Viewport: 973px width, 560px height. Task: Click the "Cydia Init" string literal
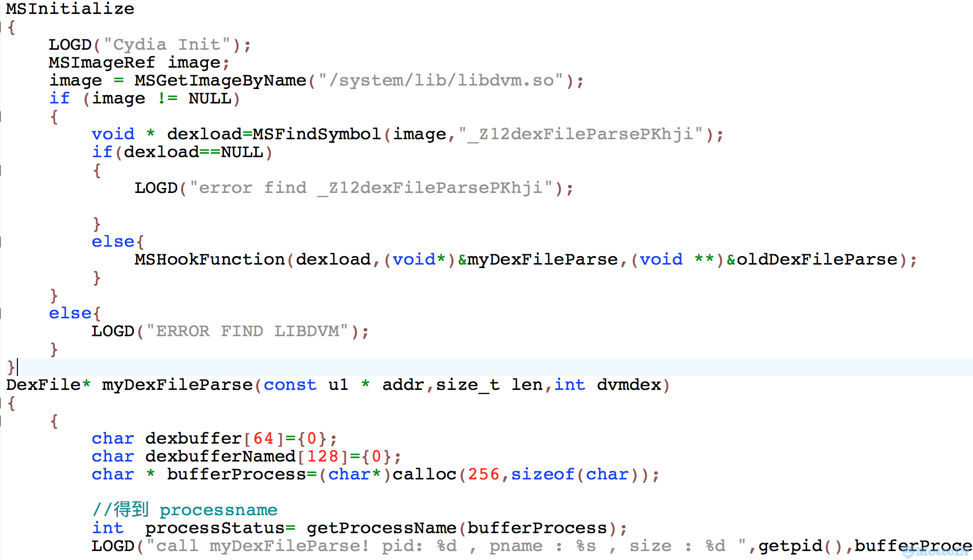[167, 45]
